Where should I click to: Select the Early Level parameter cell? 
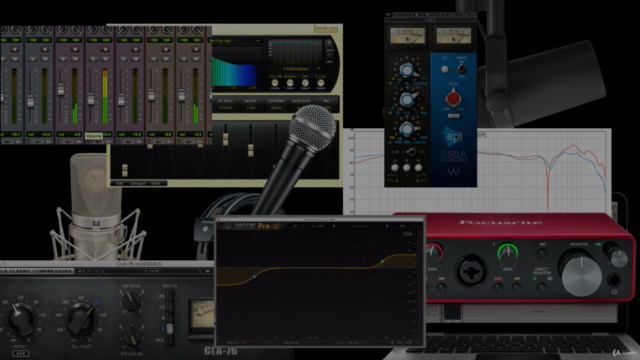point(301,104)
